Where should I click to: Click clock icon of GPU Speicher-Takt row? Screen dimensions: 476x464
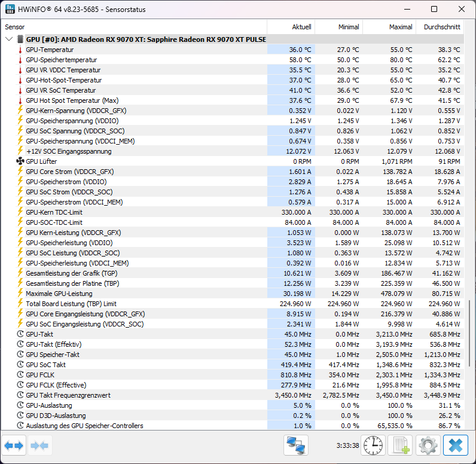coord(20,355)
